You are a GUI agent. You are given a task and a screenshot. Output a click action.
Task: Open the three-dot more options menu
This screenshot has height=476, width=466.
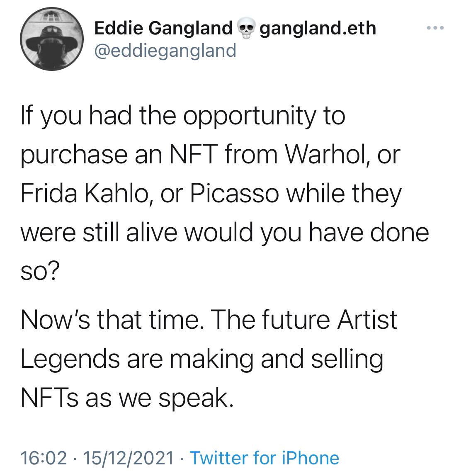tap(435, 28)
